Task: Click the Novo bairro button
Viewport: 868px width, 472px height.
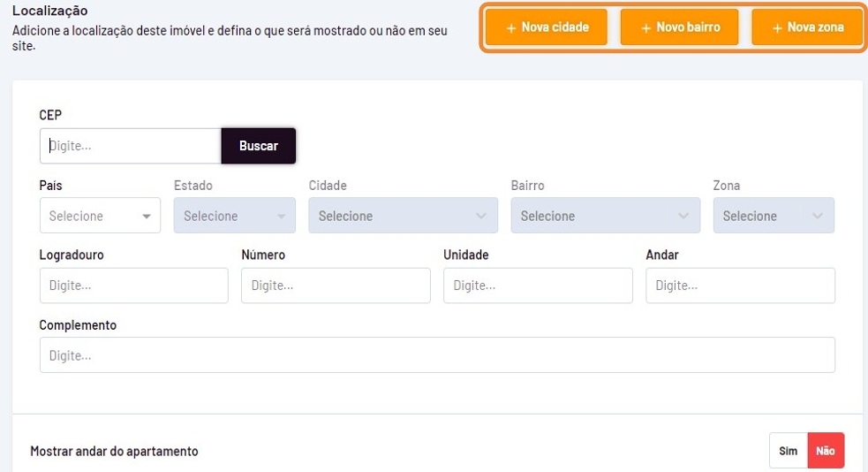Action: pyautogui.click(x=680, y=27)
